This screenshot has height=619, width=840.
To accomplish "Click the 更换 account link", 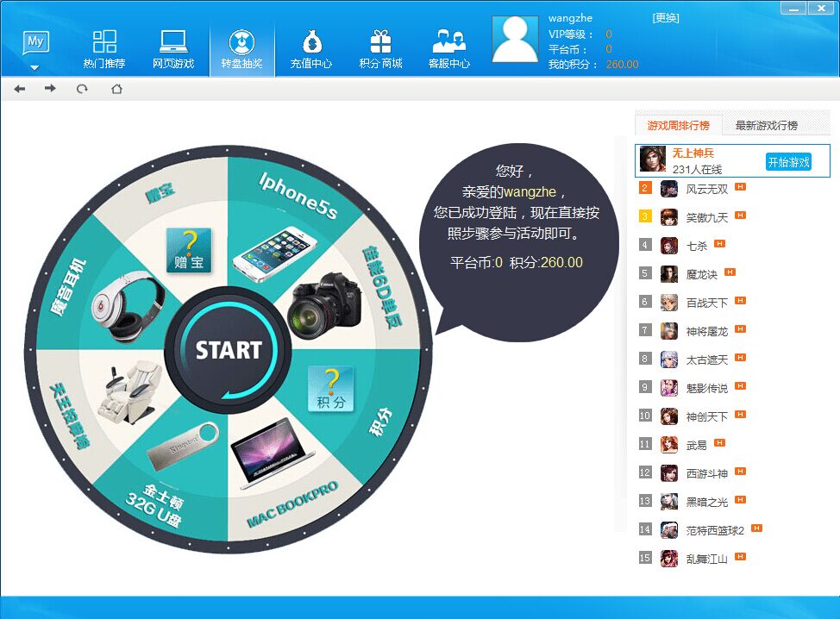I will pyautogui.click(x=666, y=18).
